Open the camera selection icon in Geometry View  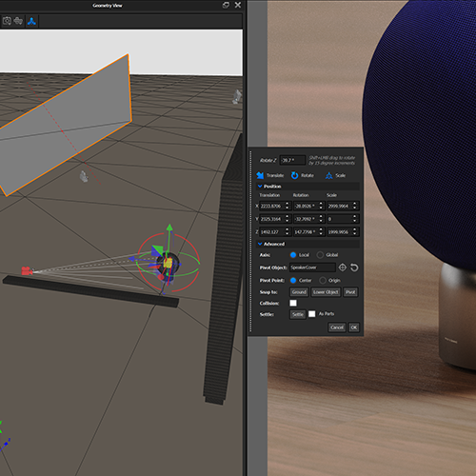pos(7,21)
